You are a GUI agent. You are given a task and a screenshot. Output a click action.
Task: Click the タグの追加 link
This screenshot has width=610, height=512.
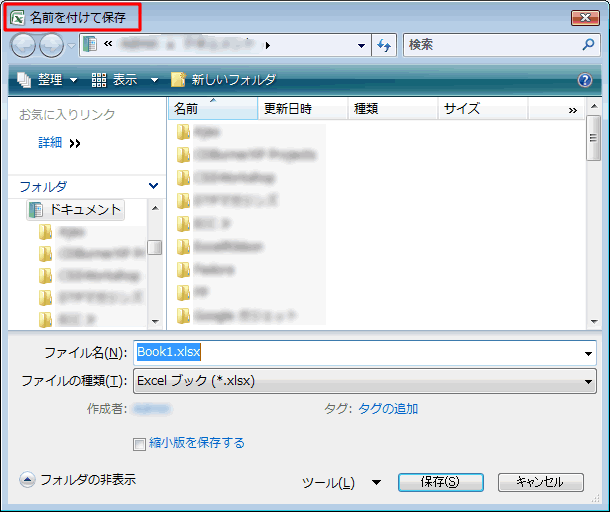pos(388,409)
